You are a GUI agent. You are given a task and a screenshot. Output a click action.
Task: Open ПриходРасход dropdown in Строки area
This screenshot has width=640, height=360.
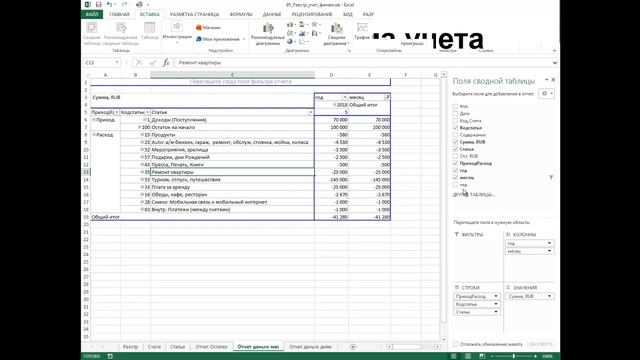[496, 296]
